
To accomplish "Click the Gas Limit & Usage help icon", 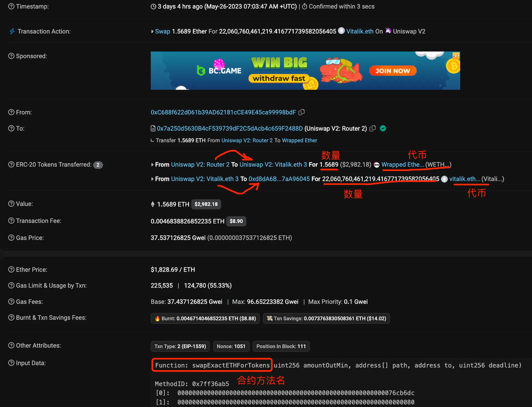I will (11, 285).
